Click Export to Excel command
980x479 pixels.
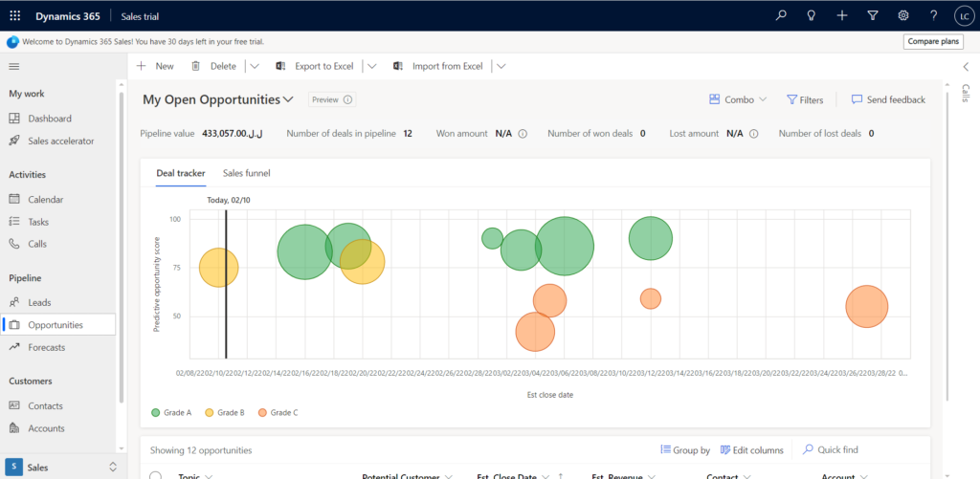pos(315,66)
